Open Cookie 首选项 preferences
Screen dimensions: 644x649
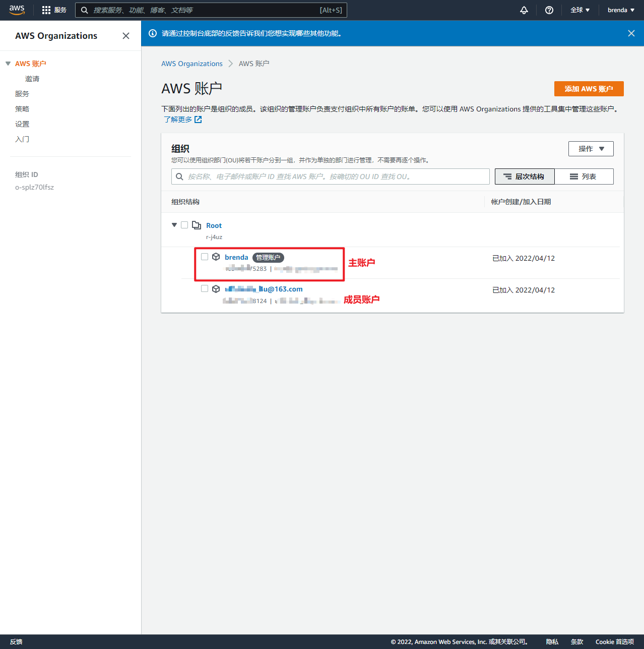pyautogui.click(x=615, y=642)
